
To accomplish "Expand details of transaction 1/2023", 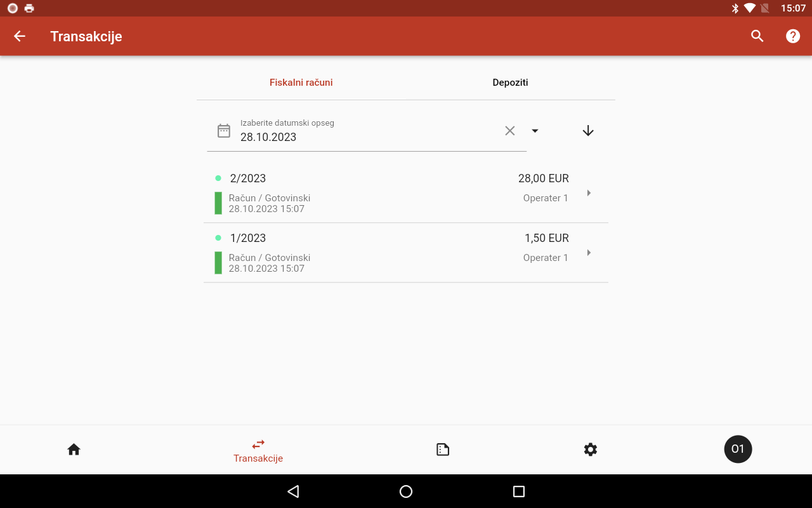I will click(x=589, y=252).
